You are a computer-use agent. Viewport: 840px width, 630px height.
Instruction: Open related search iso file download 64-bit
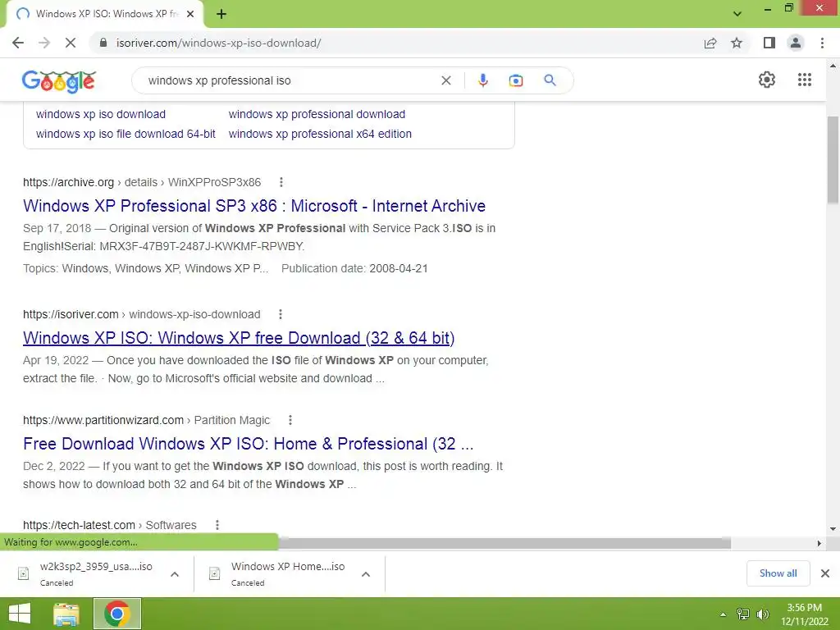(x=126, y=134)
